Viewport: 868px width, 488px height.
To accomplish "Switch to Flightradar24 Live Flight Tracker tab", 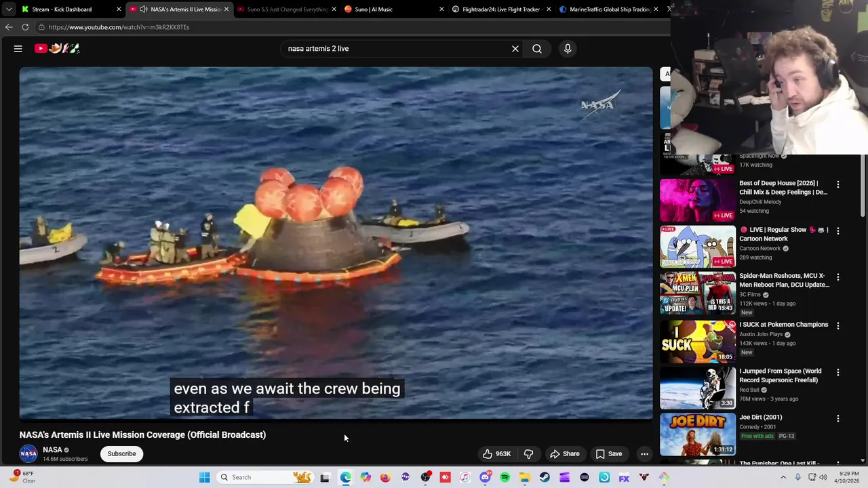I will [500, 9].
